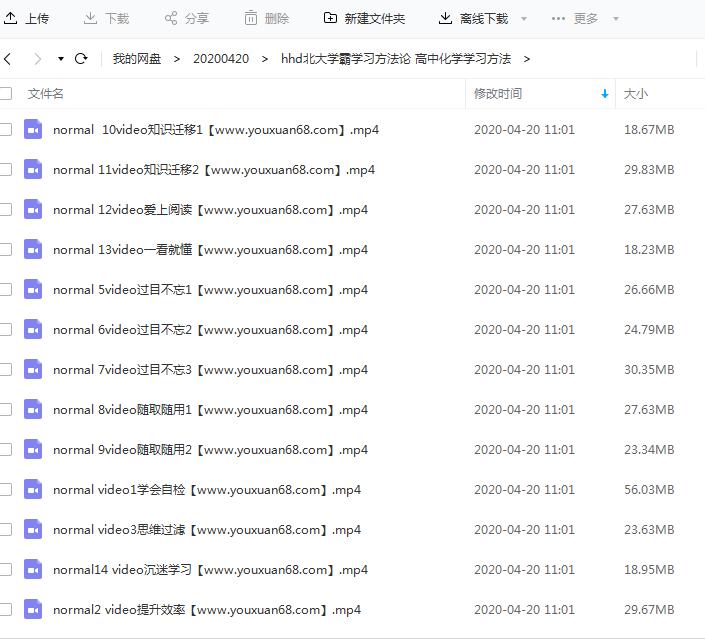705x640 pixels.
Task: Click the Download (下载) icon
Action: [x=90, y=18]
